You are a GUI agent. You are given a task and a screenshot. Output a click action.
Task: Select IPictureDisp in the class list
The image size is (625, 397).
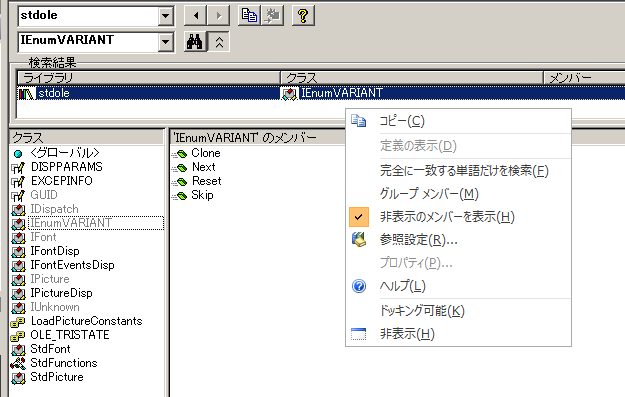(61, 293)
